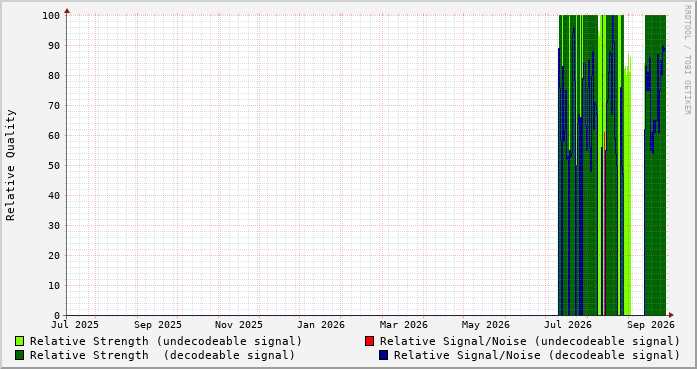Click the 100 value on the y-axis
This screenshot has width=697, height=369.
click(51, 16)
